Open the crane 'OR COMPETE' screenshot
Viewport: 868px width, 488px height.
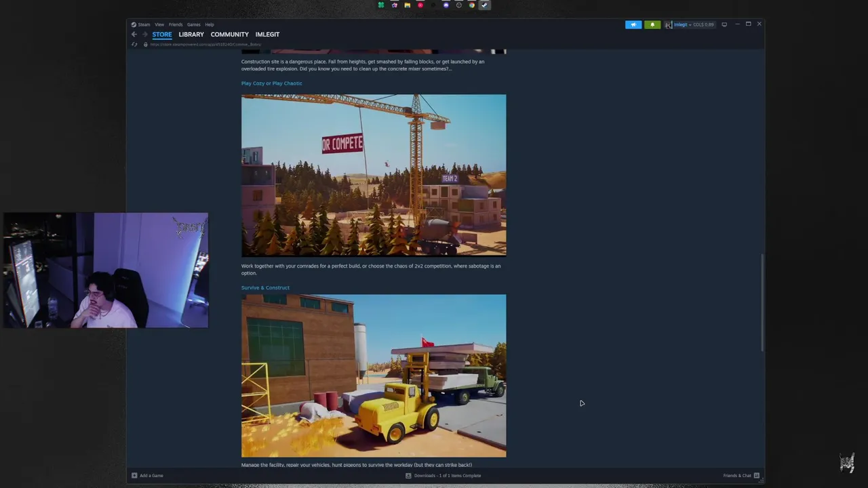(x=374, y=176)
